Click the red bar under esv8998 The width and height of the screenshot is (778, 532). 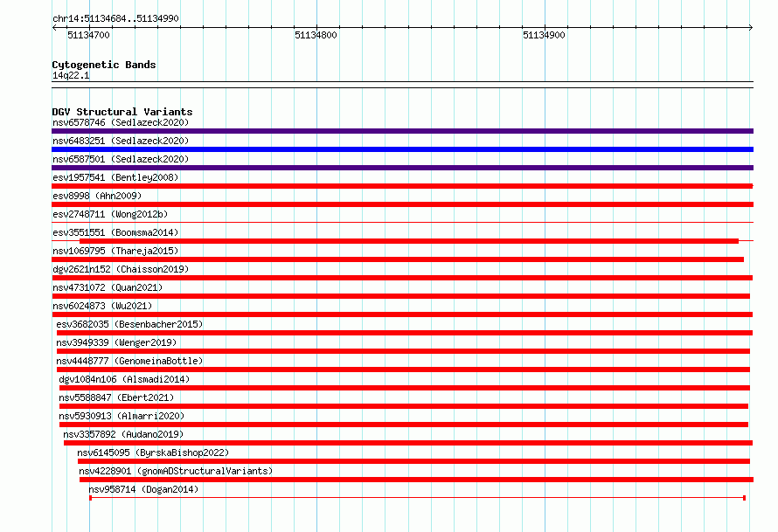pyautogui.click(x=402, y=204)
